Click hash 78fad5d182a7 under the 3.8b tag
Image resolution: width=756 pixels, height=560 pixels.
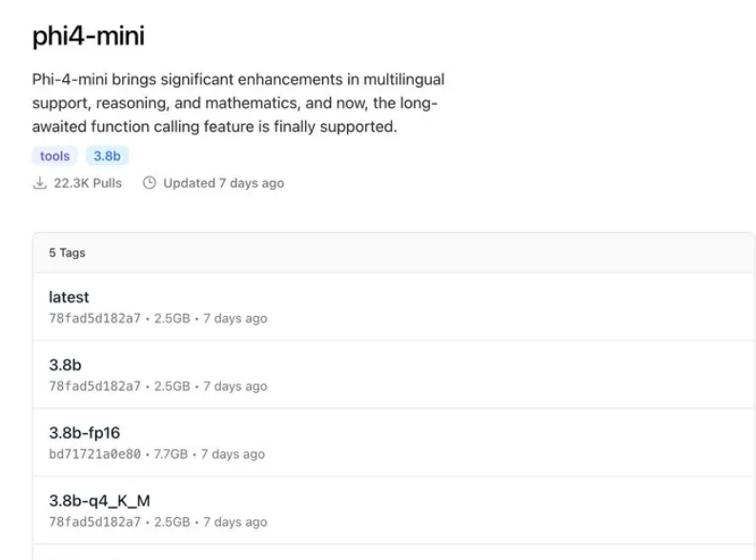pyautogui.click(x=94, y=386)
